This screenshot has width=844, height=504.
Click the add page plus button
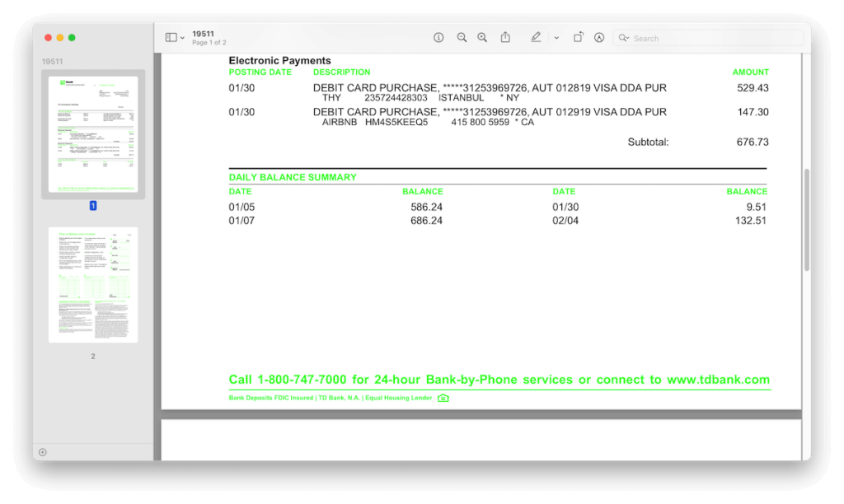click(43, 452)
